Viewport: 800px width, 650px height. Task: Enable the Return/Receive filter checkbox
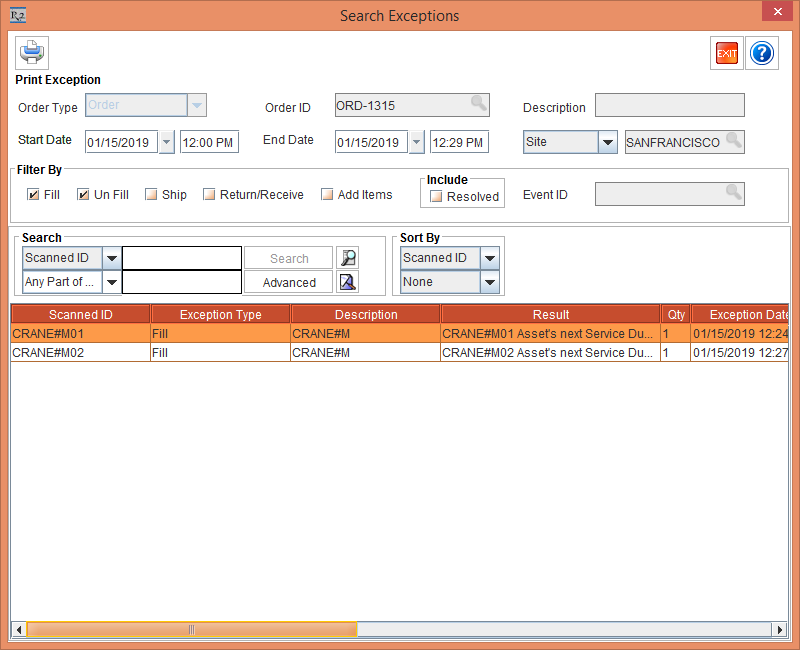click(209, 195)
